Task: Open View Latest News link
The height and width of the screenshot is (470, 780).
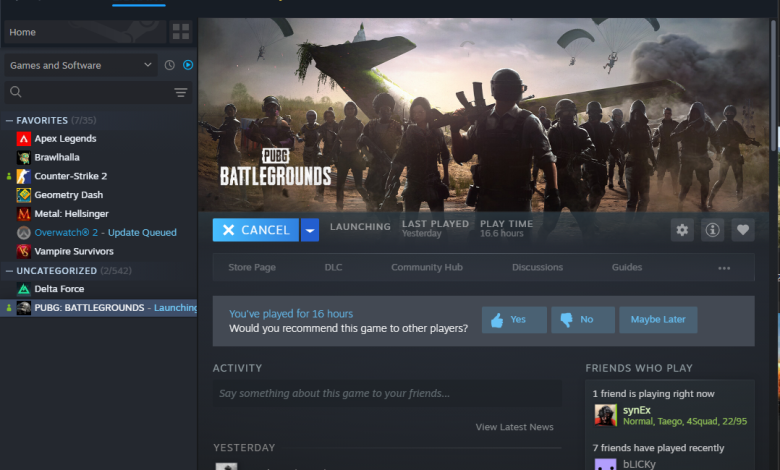Action: [514, 427]
